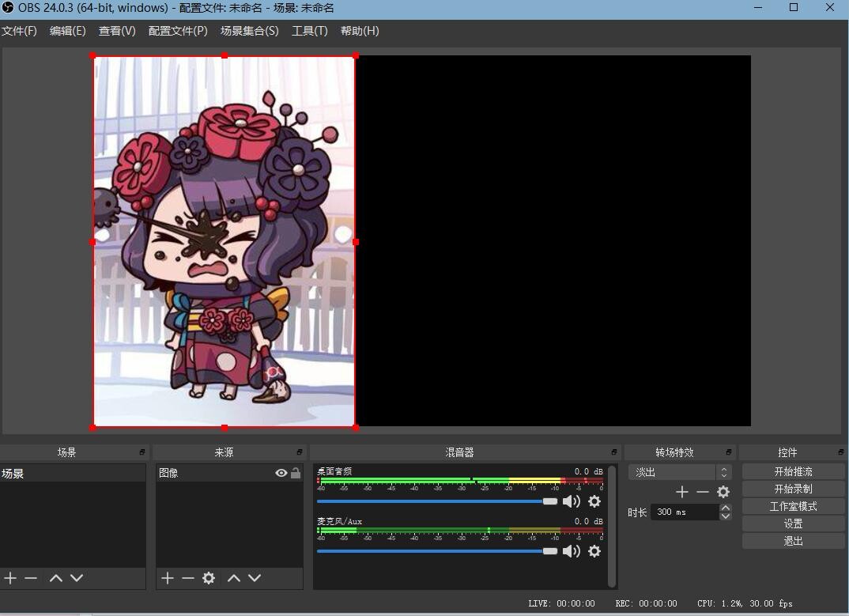The width and height of the screenshot is (849, 616).
Task: Open 麦克风/Aux audio settings gear
Action: [x=594, y=551]
